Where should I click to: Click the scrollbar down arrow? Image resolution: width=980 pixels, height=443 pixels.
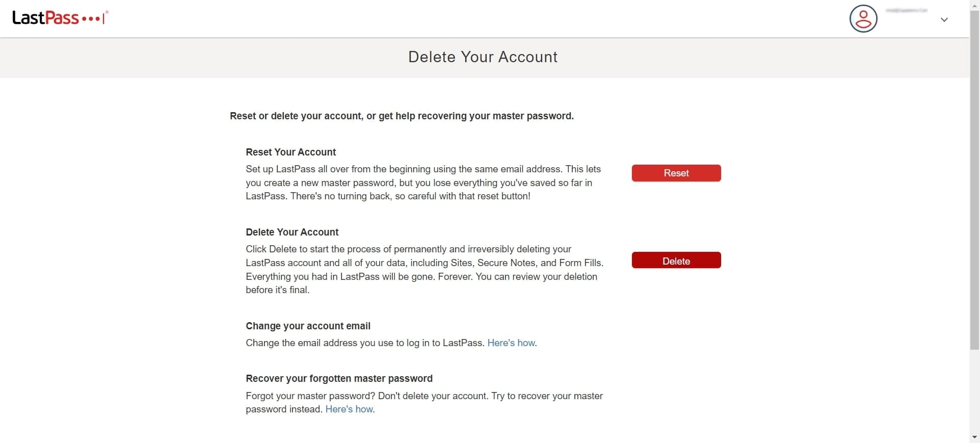[x=974, y=437]
